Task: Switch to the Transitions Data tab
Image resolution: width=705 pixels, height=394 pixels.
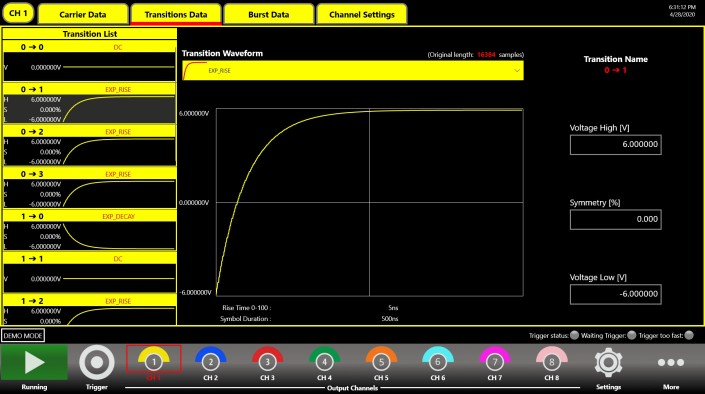Action: point(176,14)
